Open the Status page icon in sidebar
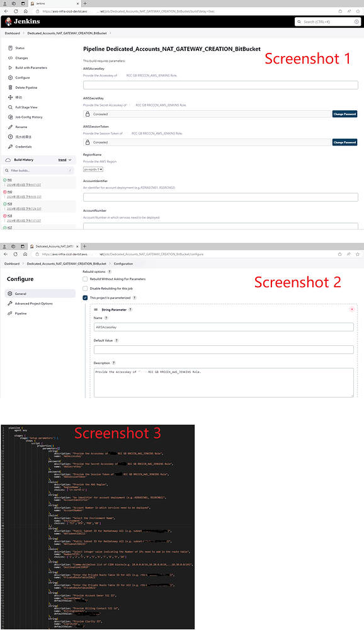364x630 pixels. pos(10,48)
